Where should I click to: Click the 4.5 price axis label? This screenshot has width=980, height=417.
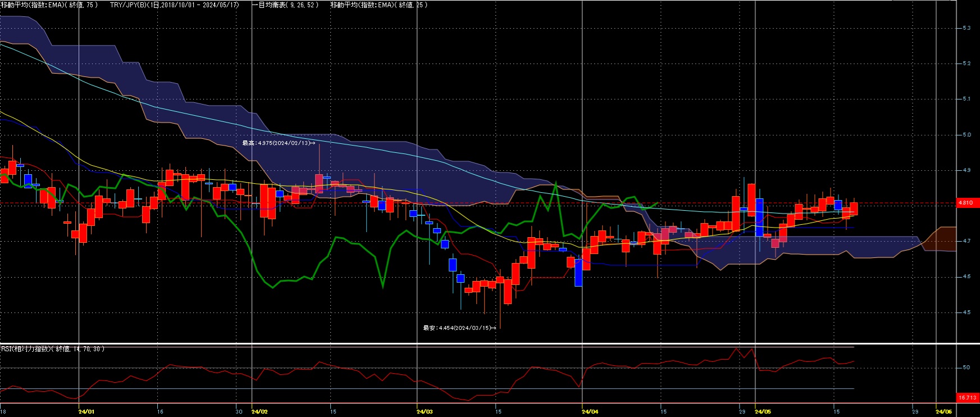[x=967, y=312]
